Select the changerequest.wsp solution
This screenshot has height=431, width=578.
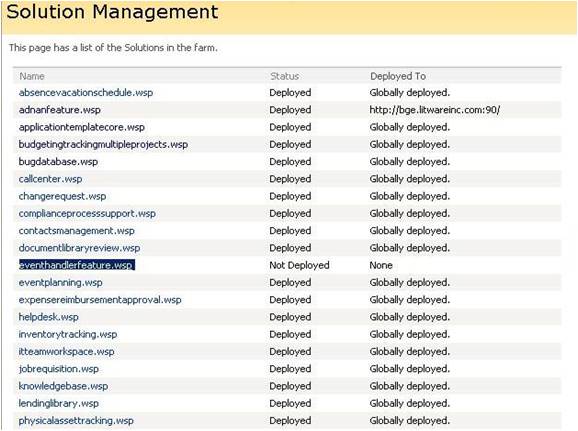point(62,196)
